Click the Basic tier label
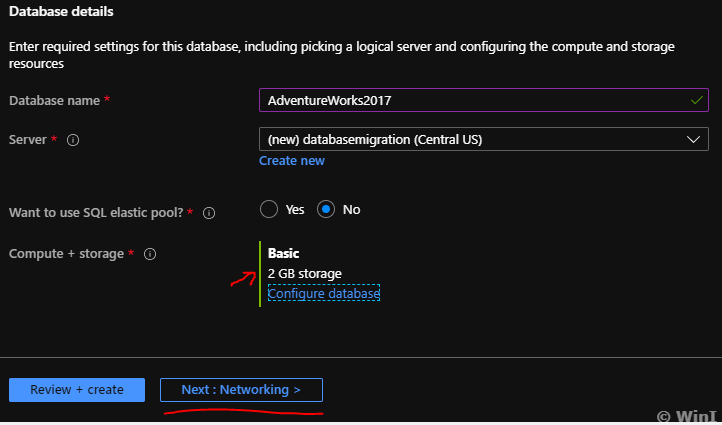722x425 pixels. (284, 254)
